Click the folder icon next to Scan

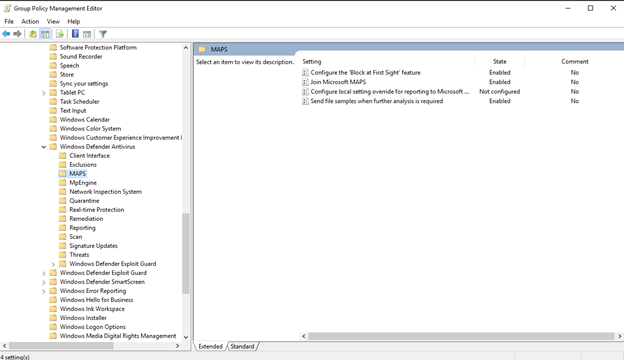coord(62,237)
